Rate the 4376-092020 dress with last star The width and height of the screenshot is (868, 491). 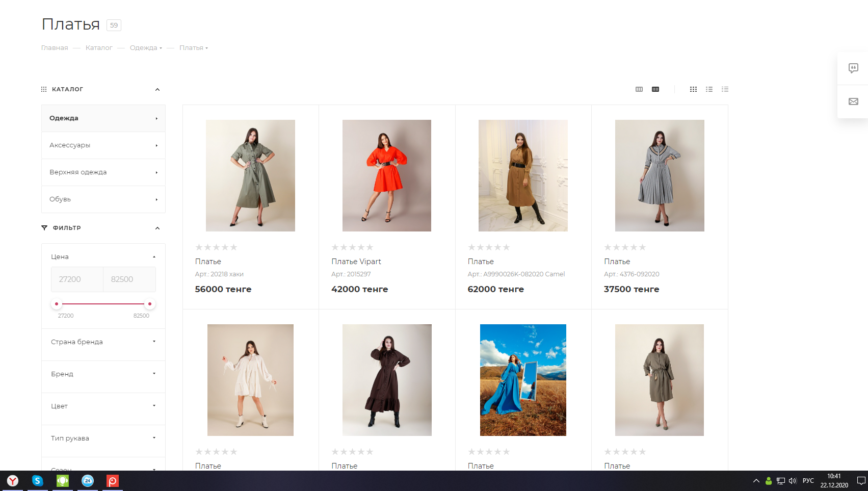(642, 247)
